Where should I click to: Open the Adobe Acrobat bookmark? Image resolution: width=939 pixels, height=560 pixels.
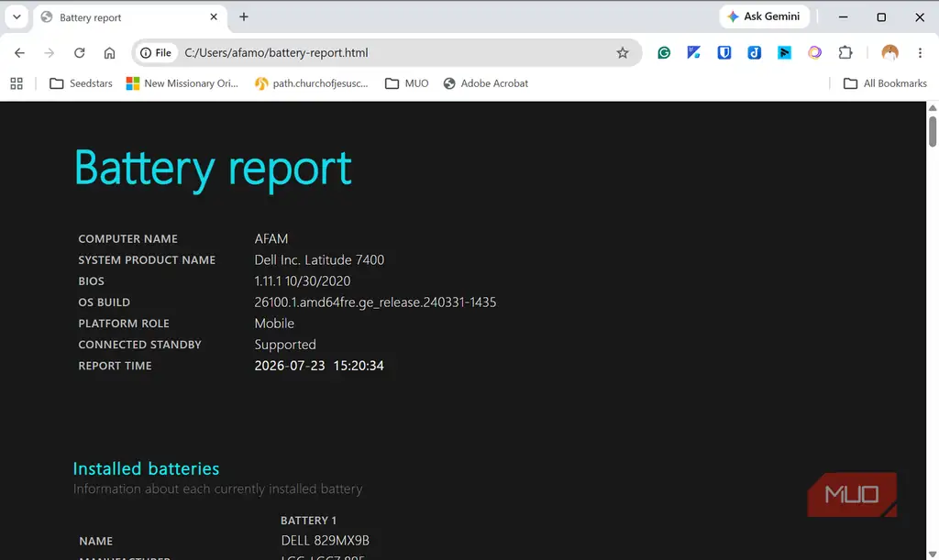pyautogui.click(x=486, y=83)
